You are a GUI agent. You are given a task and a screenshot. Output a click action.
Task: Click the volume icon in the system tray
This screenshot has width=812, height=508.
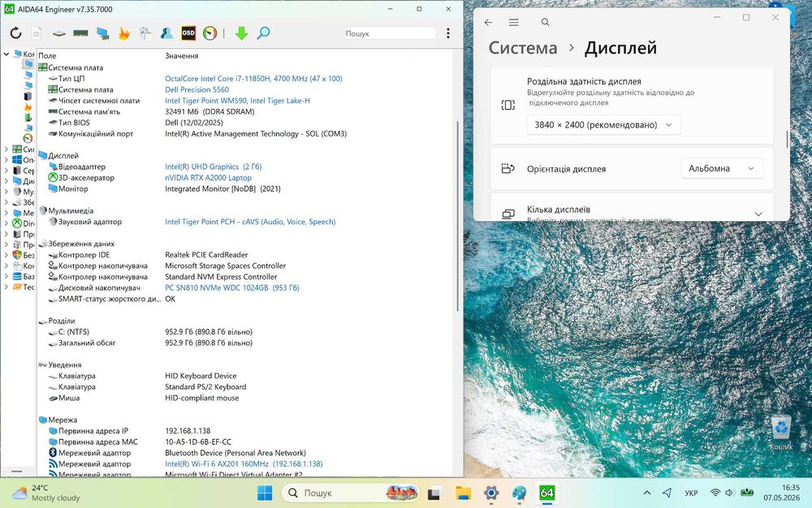(729, 493)
